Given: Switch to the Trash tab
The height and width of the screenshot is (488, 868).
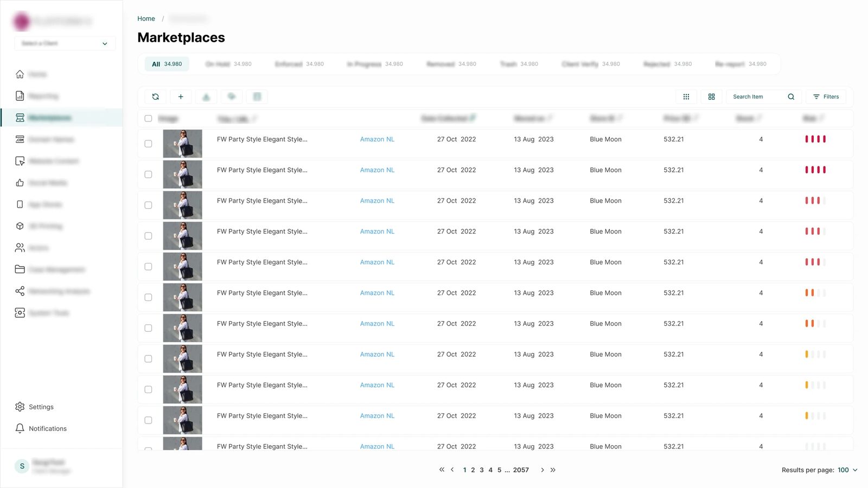Looking at the screenshot, I should 519,64.
